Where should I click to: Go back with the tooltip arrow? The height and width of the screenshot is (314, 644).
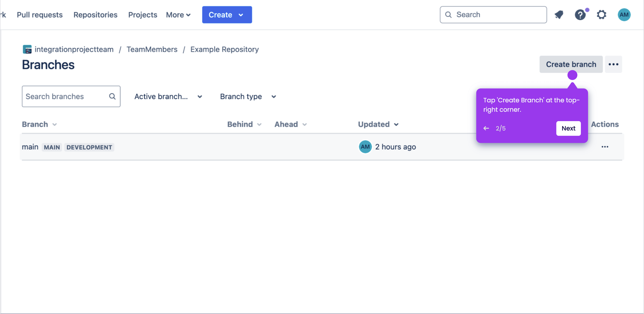tap(486, 129)
